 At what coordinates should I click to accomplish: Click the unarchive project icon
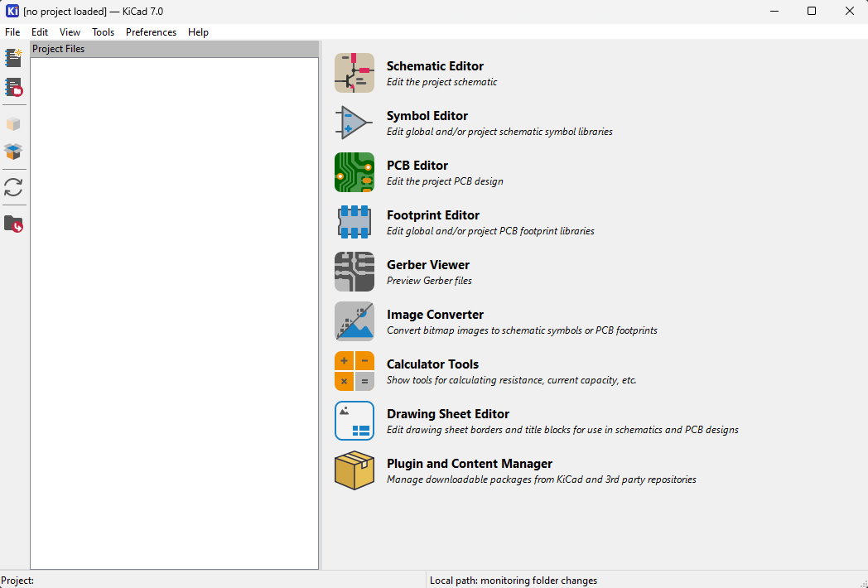pyautogui.click(x=13, y=151)
